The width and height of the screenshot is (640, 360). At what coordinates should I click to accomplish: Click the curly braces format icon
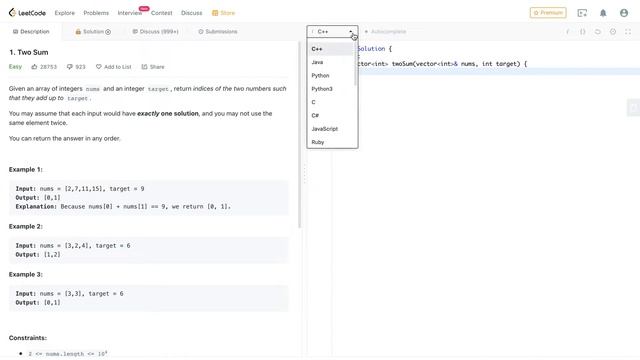[x=582, y=31]
